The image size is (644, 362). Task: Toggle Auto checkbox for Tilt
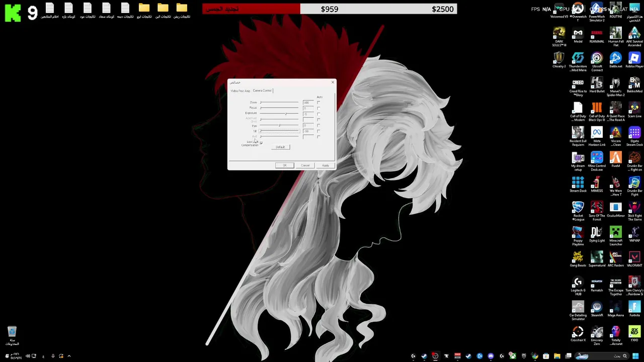click(x=318, y=131)
